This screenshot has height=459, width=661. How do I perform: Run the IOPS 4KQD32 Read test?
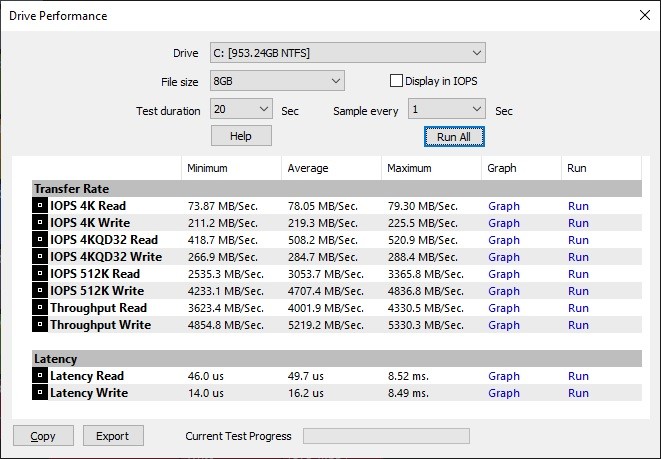(578, 240)
